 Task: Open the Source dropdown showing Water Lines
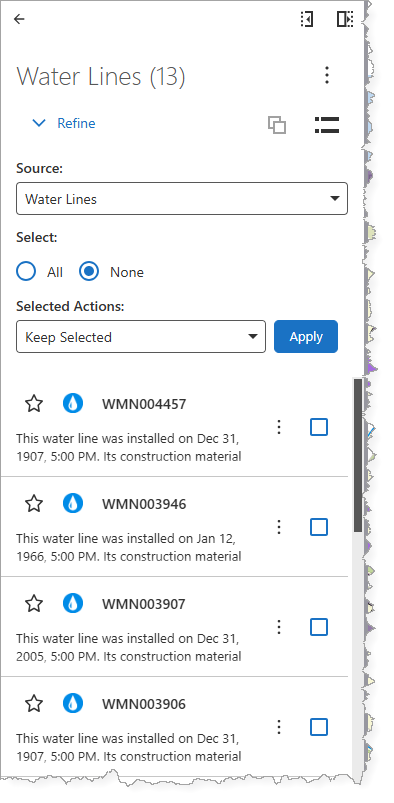click(x=182, y=199)
